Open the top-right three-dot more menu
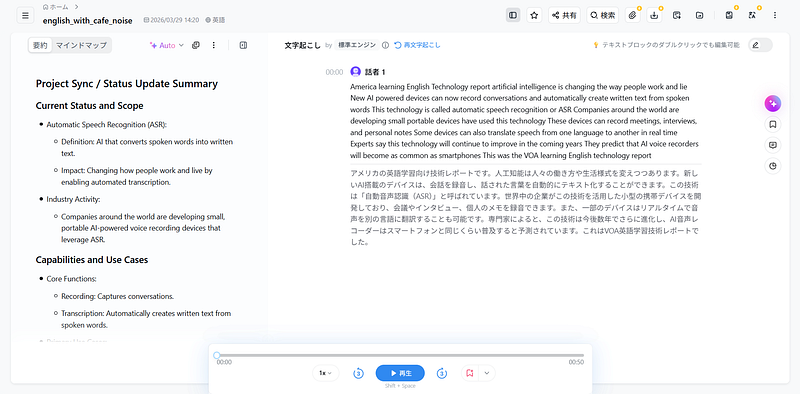This screenshot has height=394, width=800. tap(774, 15)
